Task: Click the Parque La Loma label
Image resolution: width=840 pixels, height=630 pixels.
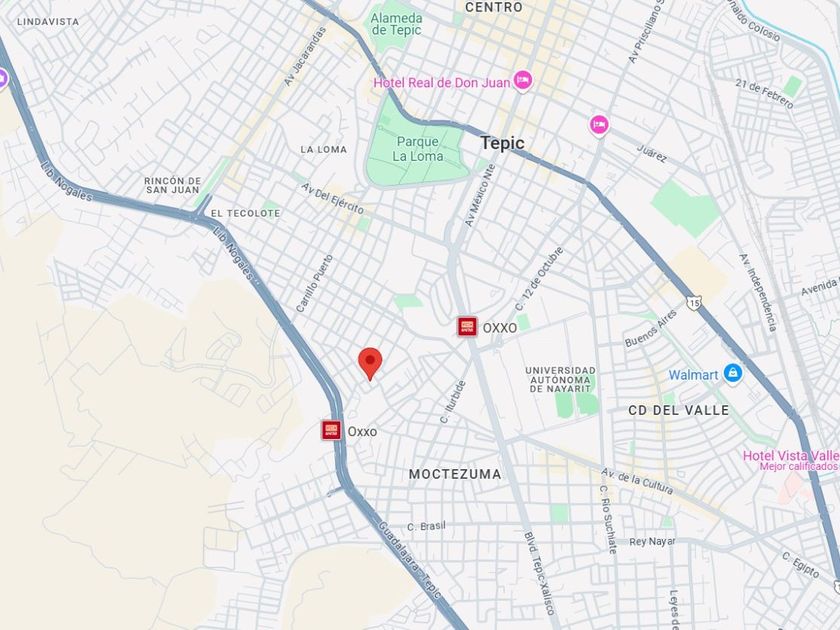Action: click(x=418, y=149)
